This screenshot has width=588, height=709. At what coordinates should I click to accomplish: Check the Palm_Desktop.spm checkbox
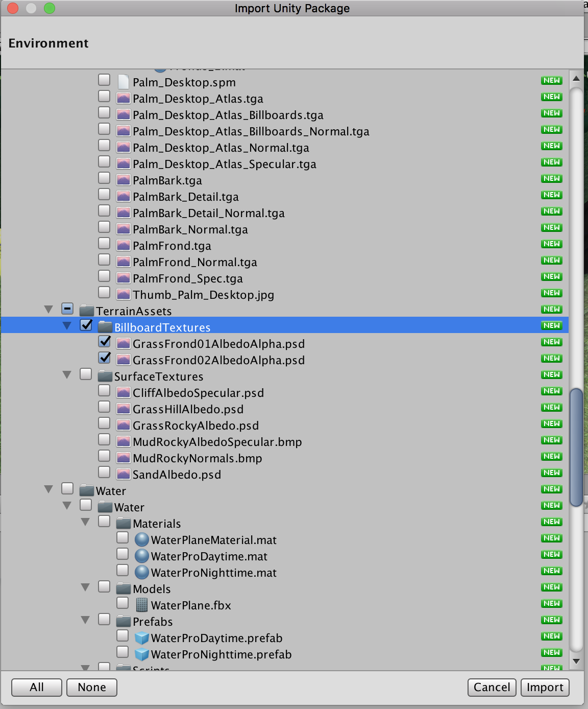[104, 80]
